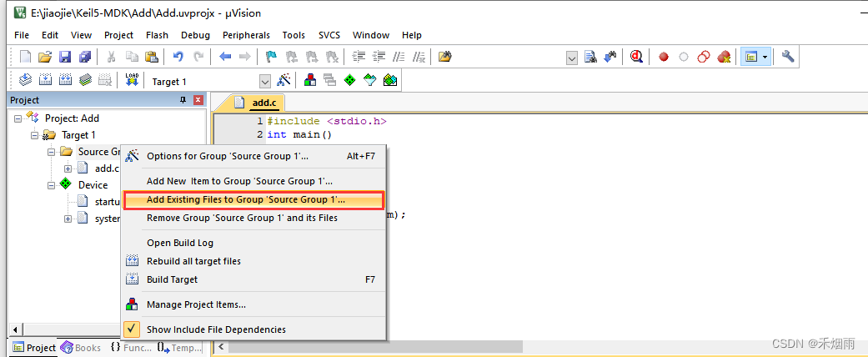The height and width of the screenshot is (357, 868).
Task: Click Batch Build icon with stacked layers
Action: (x=85, y=80)
